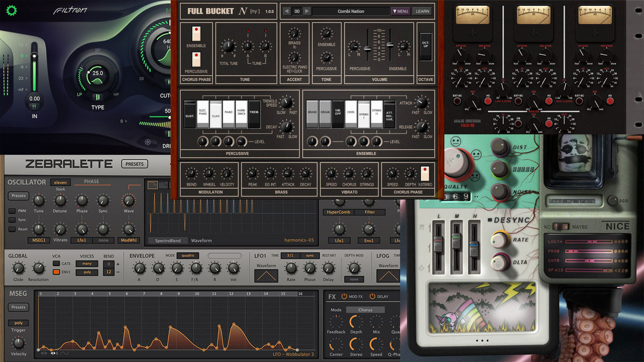Activate the TREM. voice switch
The width and height of the screenshot is (644, 362).
tap(255, 113)
